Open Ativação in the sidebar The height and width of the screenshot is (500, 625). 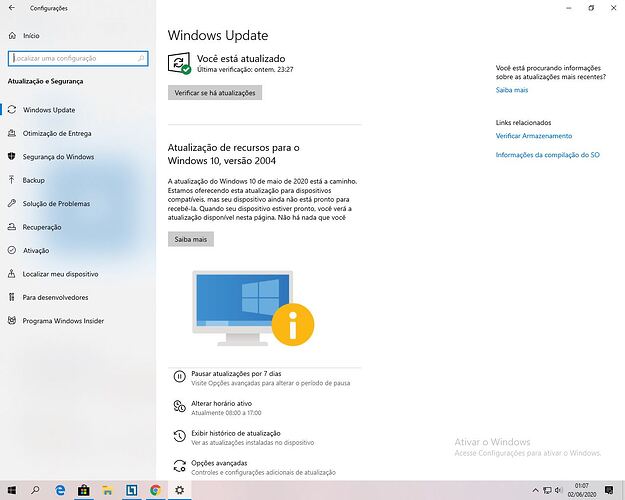pos(36,250)
